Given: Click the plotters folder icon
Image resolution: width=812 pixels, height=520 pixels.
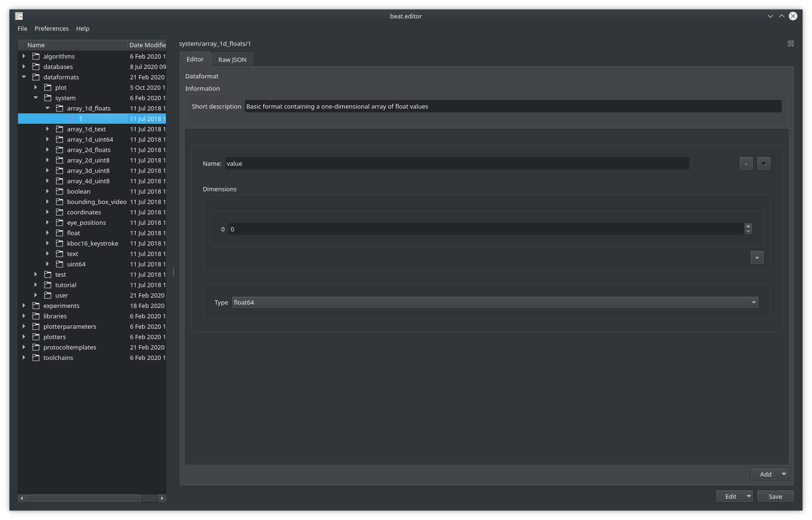Looking at the screenshot, I should [36, 337].
